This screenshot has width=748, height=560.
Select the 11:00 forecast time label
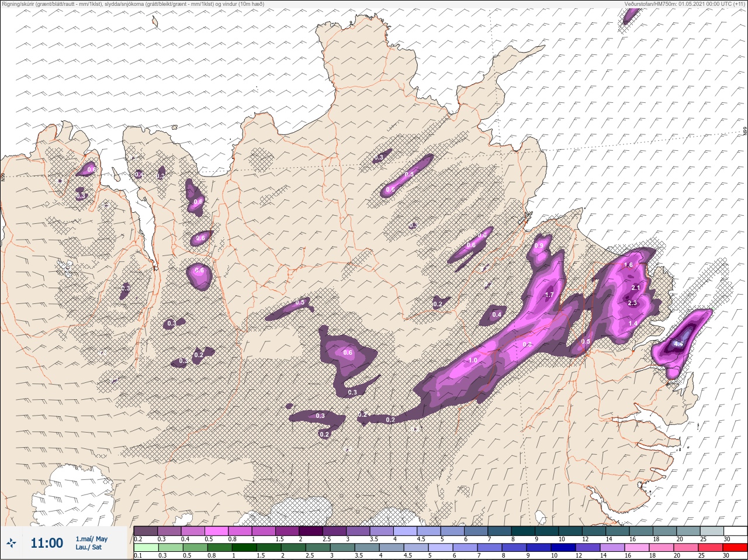click(x=47, y=543)
